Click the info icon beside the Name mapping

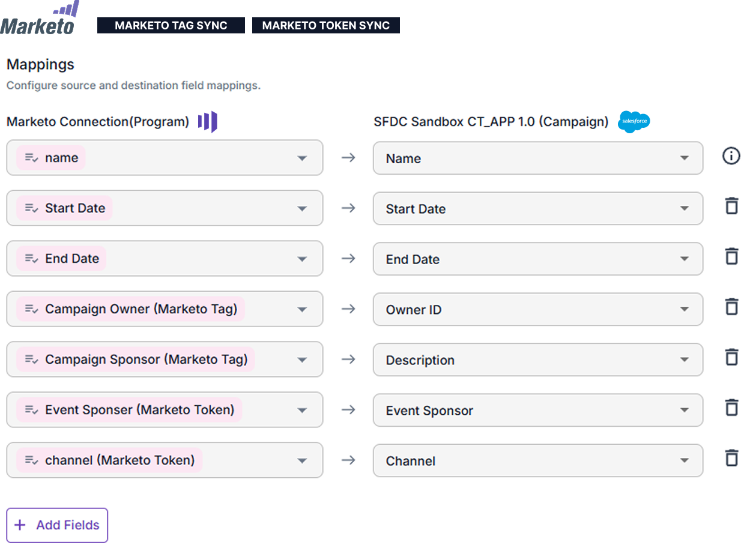(x=731, y=157)
